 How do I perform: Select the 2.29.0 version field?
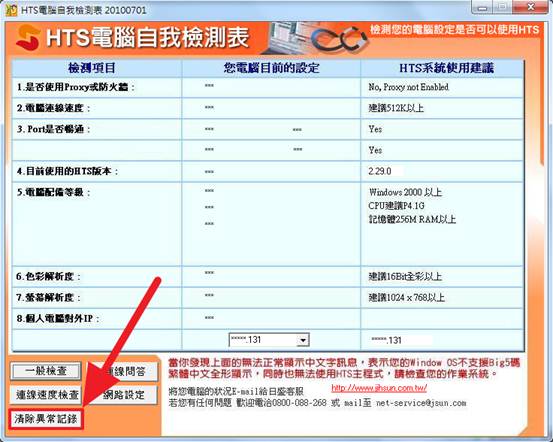(x=385, y=171)
